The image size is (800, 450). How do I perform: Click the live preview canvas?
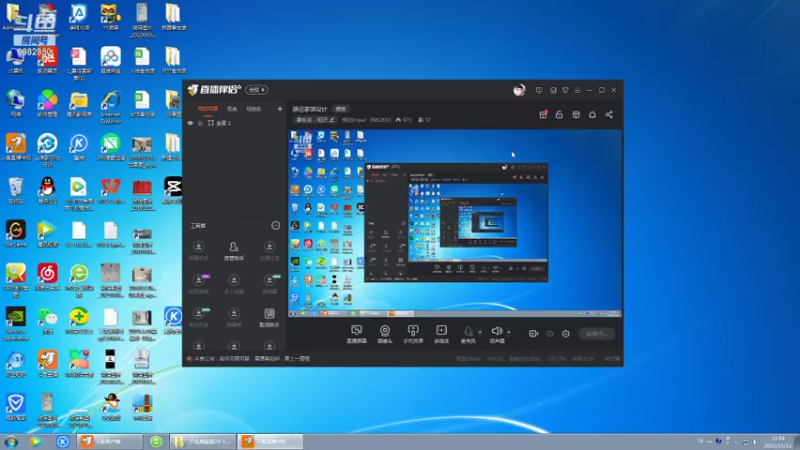point(455,223)
